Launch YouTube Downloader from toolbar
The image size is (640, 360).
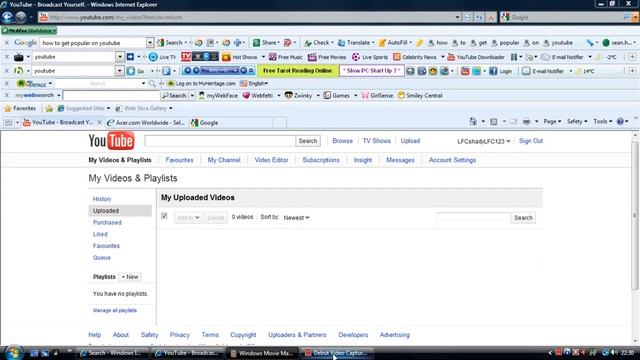click(x=476, y=57)
